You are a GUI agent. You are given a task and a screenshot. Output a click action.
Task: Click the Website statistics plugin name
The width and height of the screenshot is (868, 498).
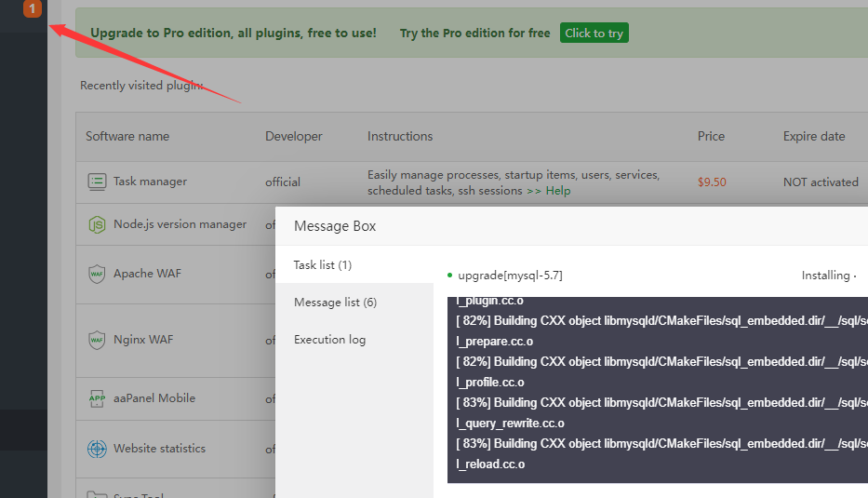[159, 449]
